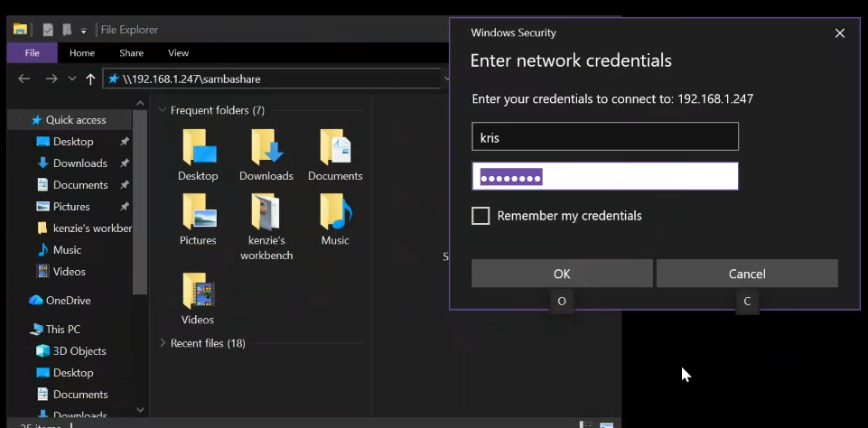
Task: Open the Pictures folder in Frequent folders
Action: [198, 214]
